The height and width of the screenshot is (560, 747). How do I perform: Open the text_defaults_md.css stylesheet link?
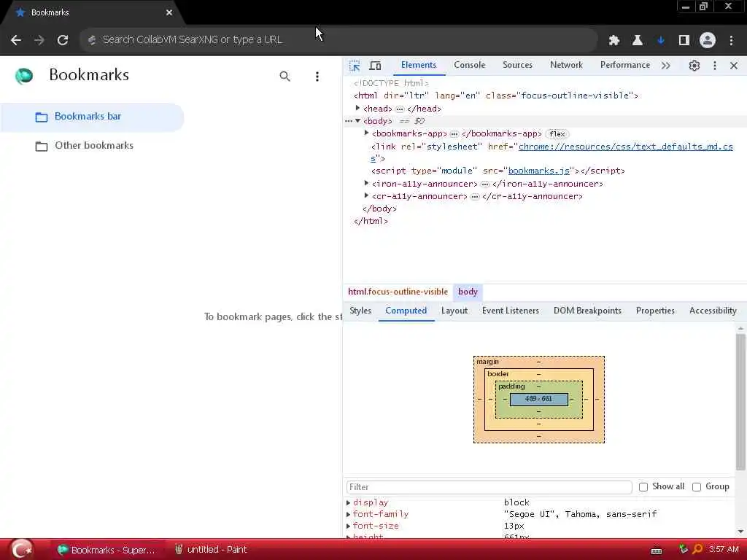click(x=625, y=147)
